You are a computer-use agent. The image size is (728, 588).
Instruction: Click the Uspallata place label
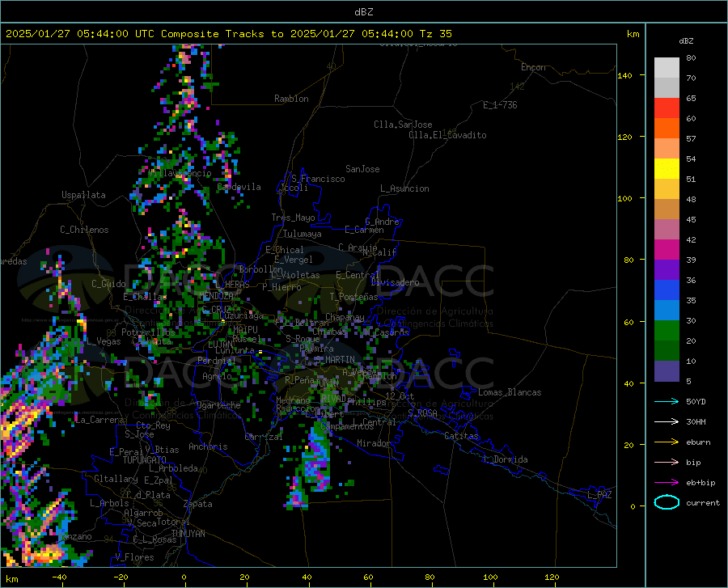pyautogui.click(x=83, y=195)
